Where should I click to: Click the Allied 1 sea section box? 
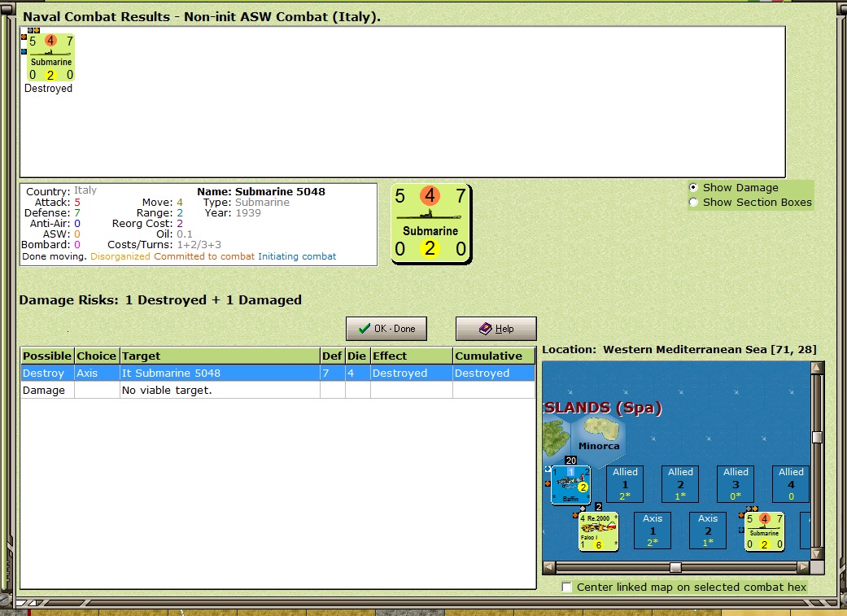(x=625, y=484)
